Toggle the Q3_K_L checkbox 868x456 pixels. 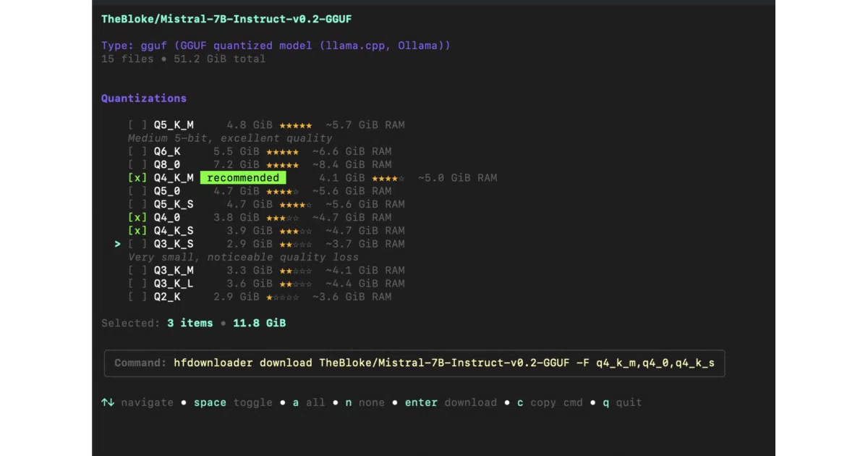(x=137, y=284)
